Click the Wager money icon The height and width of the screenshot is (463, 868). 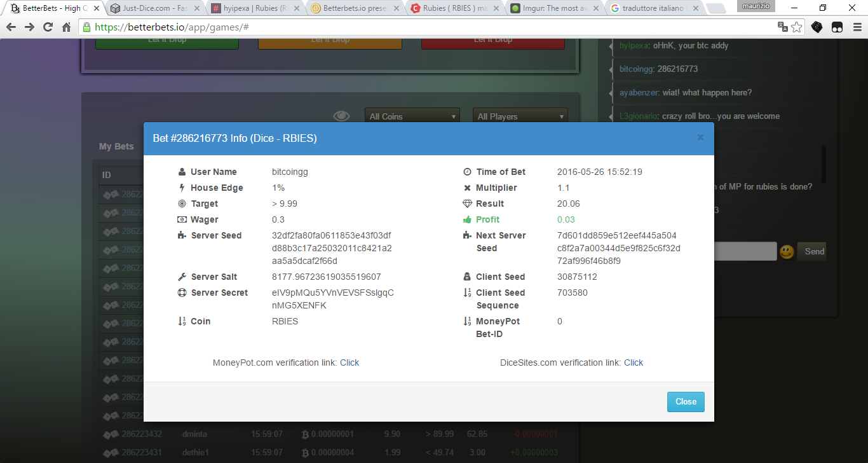[182, 219]
